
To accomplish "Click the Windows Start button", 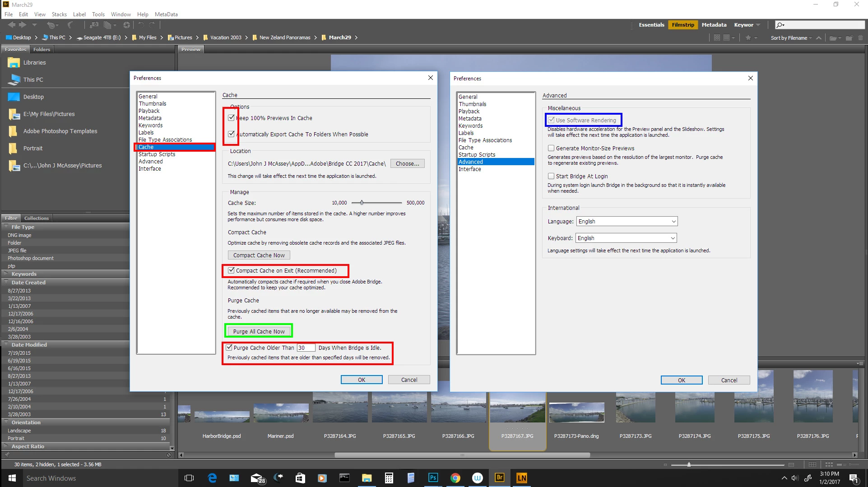I will pyautogui.click(x=12, y=478).
